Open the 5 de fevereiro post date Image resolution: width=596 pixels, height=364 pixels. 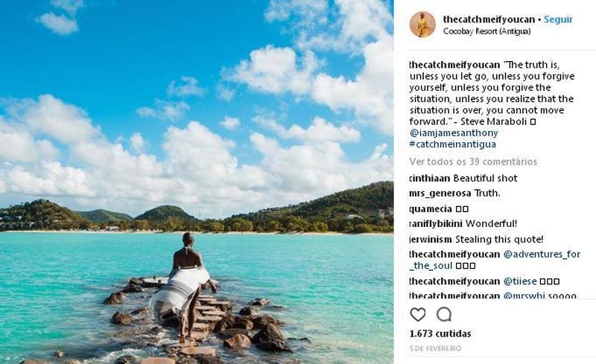[x=436, y=348]
